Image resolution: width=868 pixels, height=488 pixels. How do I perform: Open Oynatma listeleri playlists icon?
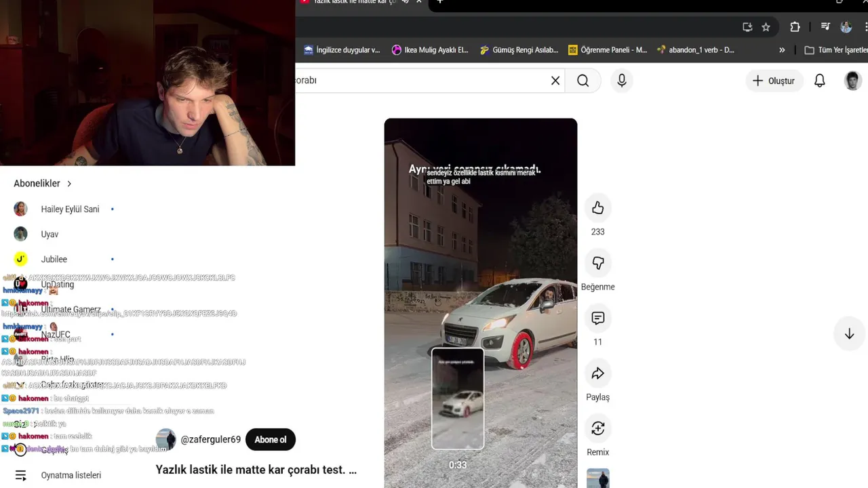click(x=21, y=476)
